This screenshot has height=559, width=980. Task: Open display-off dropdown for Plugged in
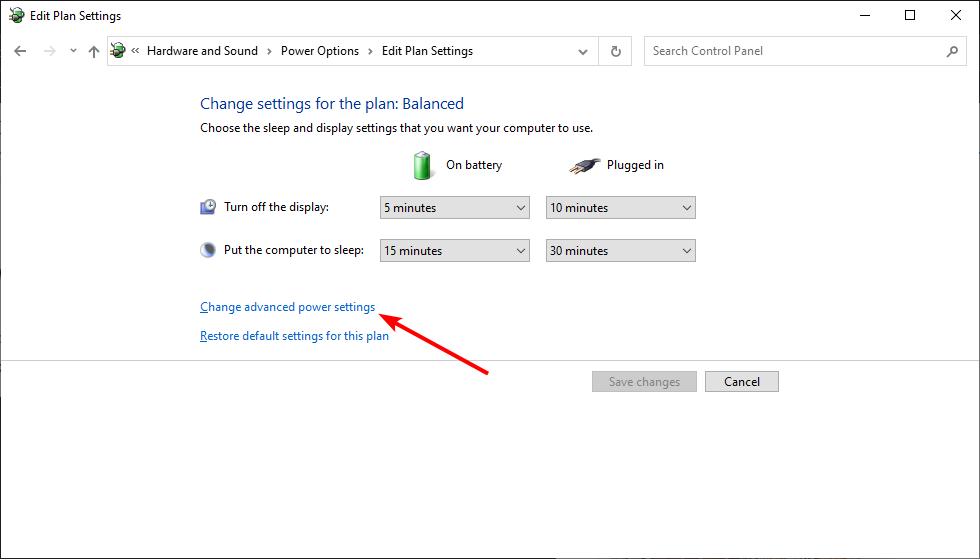(x=621, y=208)
